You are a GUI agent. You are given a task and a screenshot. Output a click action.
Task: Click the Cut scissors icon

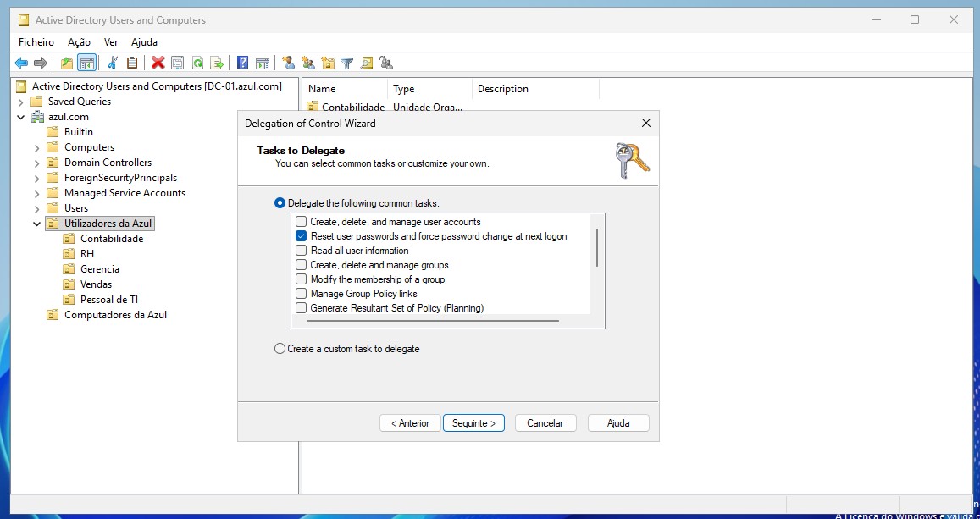[x=113, y=63]
